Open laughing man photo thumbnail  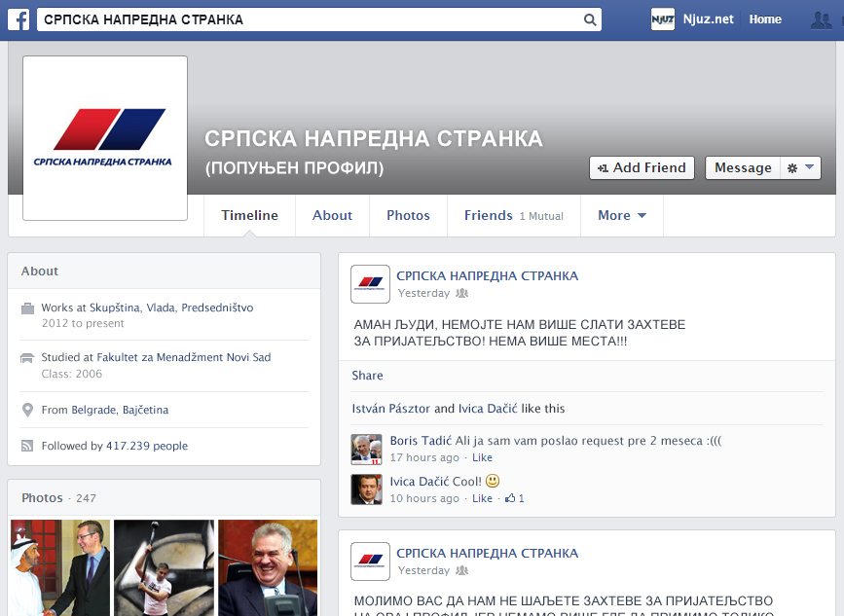click(x=268, y=567)
